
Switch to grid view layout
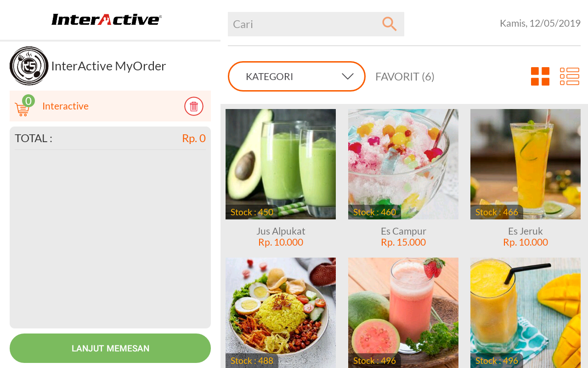point(540,76)
